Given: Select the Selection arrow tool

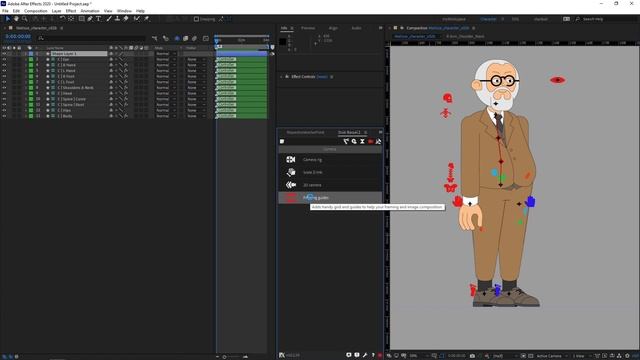Looking at the screenshot, I should click(8, 19).
